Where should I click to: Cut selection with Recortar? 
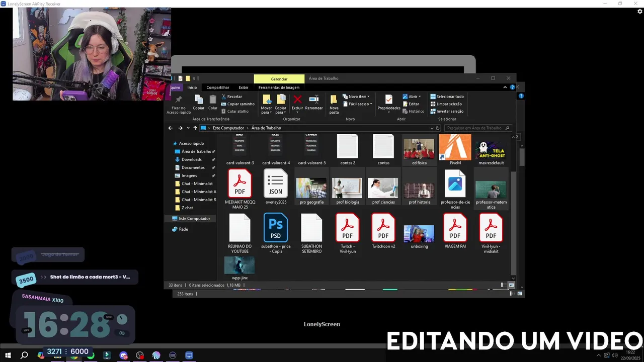click(231, 97)
